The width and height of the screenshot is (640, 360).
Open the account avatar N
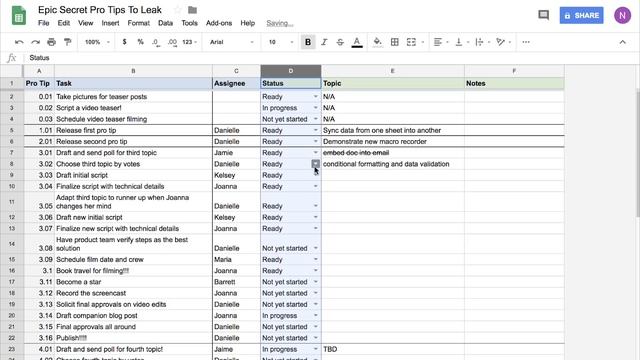coord(622,16)
